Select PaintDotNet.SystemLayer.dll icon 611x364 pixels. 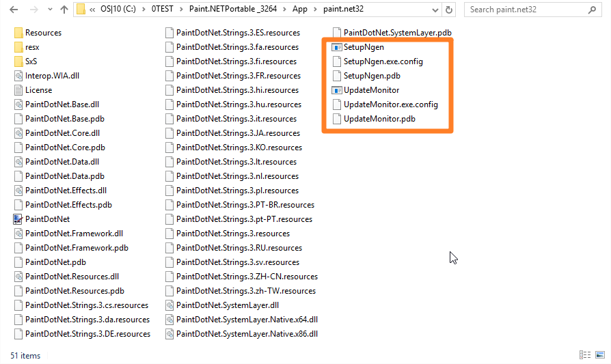point(169,305)
